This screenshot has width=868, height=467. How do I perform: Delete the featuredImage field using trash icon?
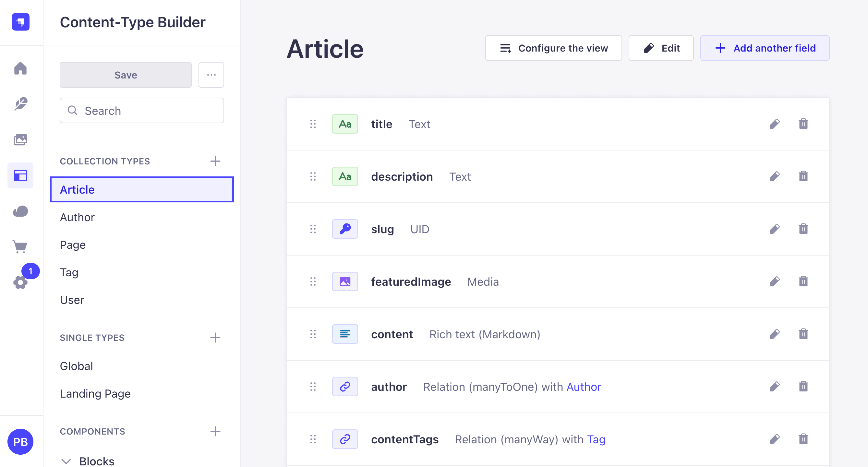(x=803, y=281)
